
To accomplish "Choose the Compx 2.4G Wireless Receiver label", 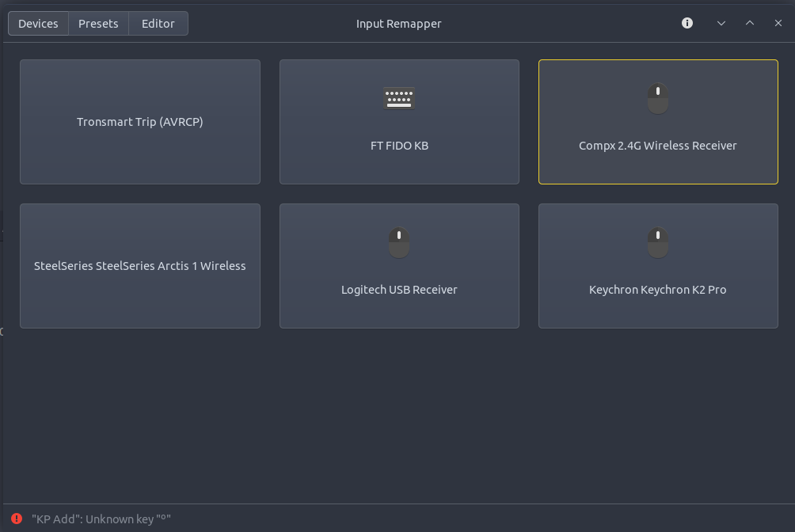I will pos(658,146).
